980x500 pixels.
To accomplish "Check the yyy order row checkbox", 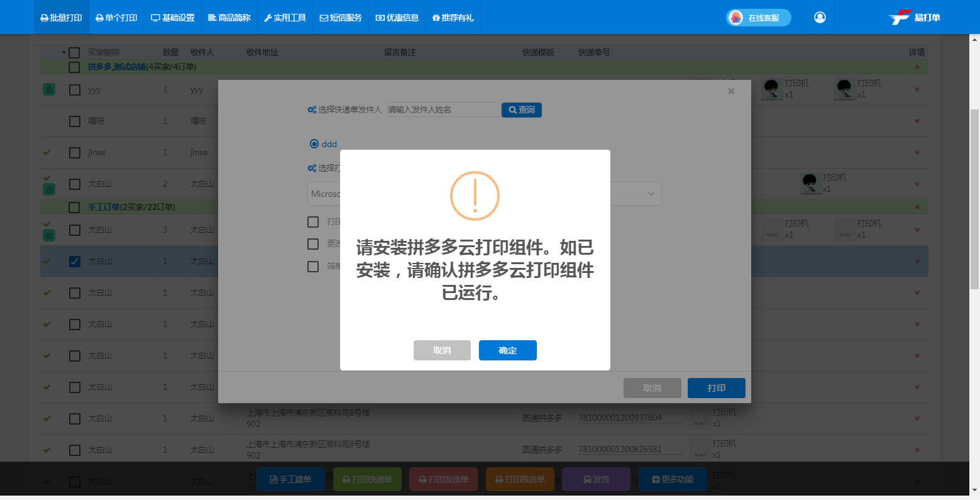I will (x=75, y=90).
